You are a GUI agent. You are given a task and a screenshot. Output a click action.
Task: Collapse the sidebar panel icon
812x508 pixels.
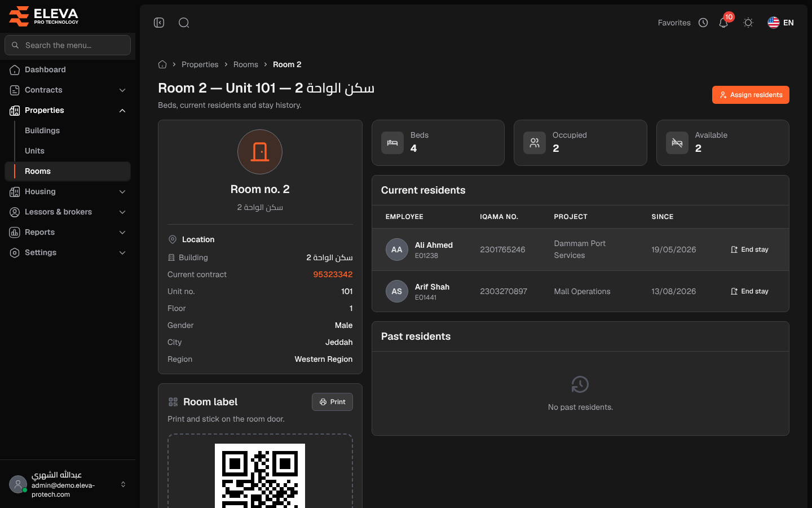159,23
